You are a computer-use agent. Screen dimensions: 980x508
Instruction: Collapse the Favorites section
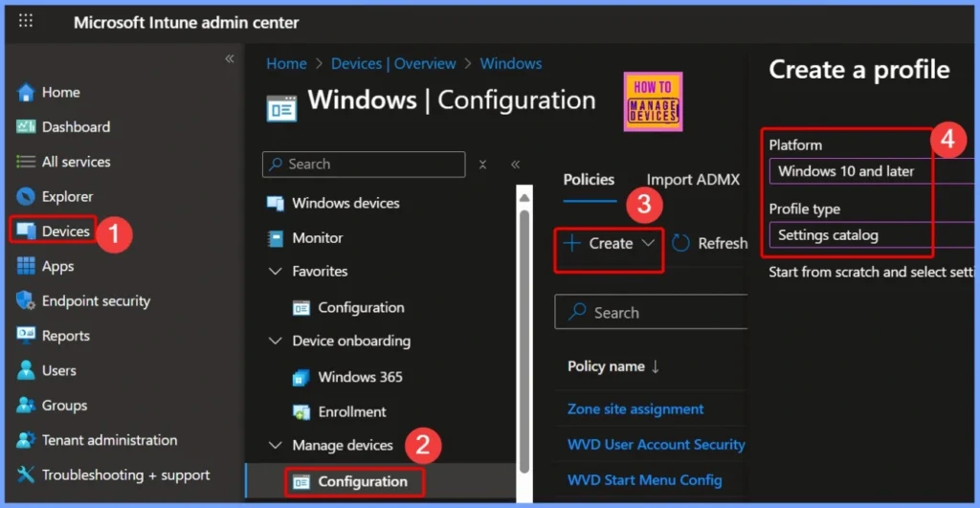coord(276,272)
